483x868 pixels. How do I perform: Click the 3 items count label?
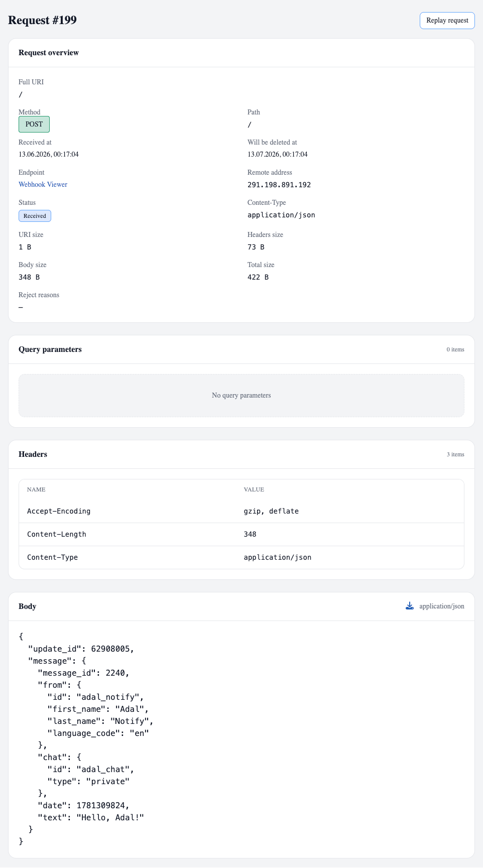[x=455, y=454]
